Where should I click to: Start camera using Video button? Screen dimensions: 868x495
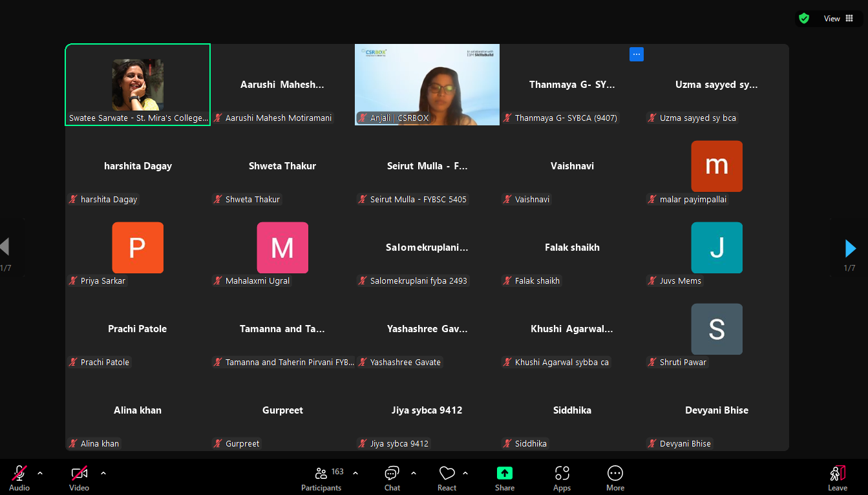(x=79, y=478)
